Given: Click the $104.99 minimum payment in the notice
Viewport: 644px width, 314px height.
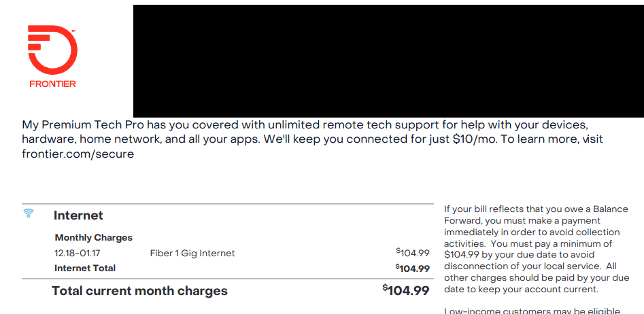Looking at the screenshot, I should click(x=462, y=254).
